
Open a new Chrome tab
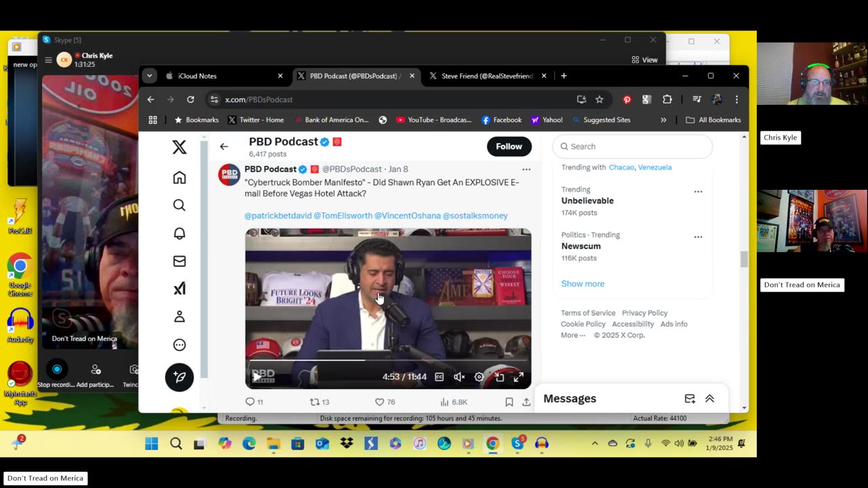pyautogui.click(x=564, y=76)
